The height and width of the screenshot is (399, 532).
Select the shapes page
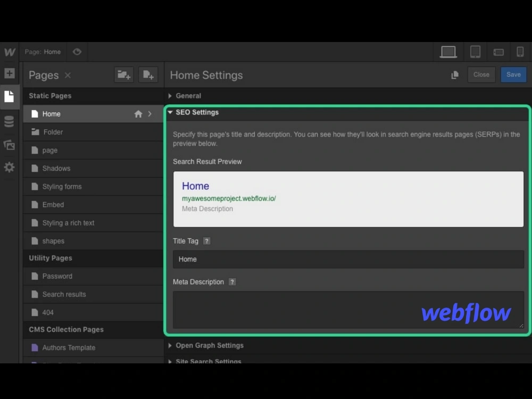[x=93, y=241]
